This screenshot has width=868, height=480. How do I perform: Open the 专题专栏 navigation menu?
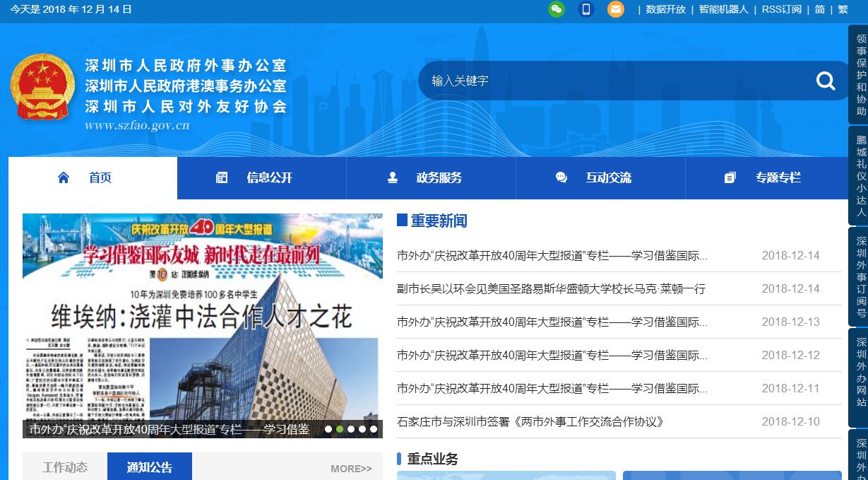pyautogui.click(x=778, y=177)
